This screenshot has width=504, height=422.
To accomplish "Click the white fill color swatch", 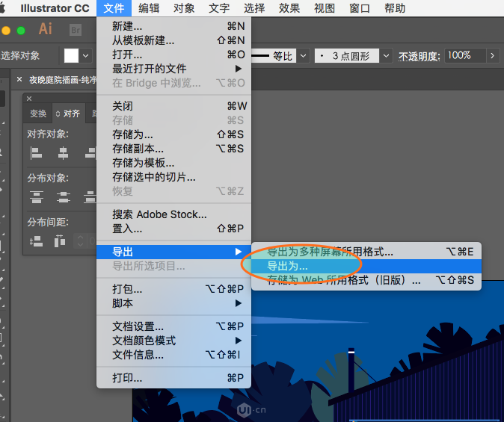I will [71, 56].
